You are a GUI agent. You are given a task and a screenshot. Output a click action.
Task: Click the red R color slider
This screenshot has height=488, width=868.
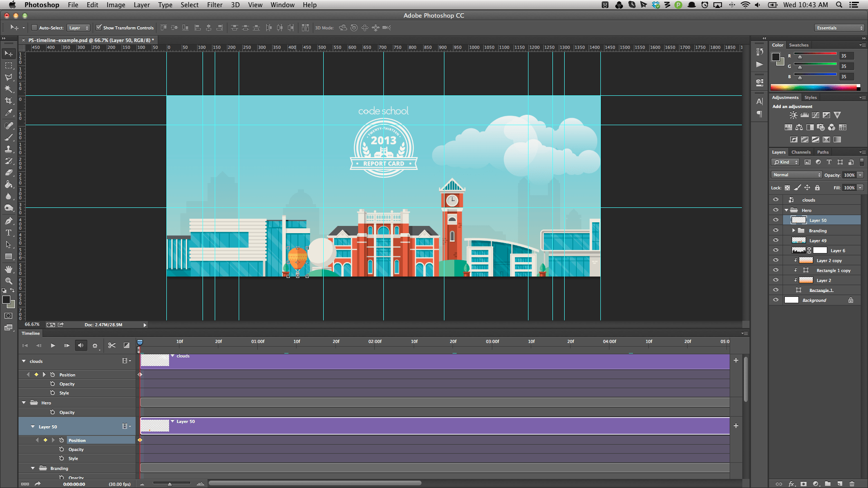(815, 54)
